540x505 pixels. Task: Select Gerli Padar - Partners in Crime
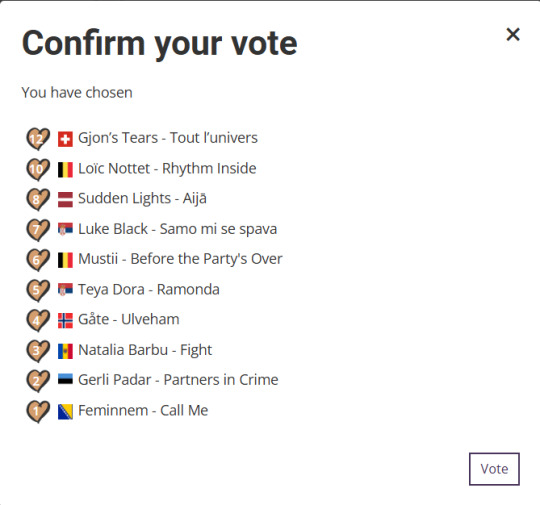[178, 380]
